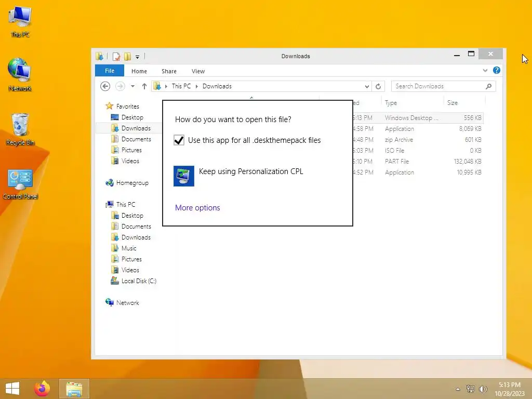
Task: Select the PART File 132,048 KB row
Action: [x=417, y=162]
